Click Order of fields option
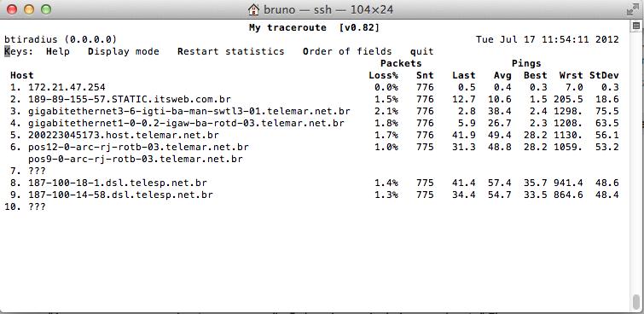Image resolution: width=644 pixels, height=314 pixels. [347, 52]
